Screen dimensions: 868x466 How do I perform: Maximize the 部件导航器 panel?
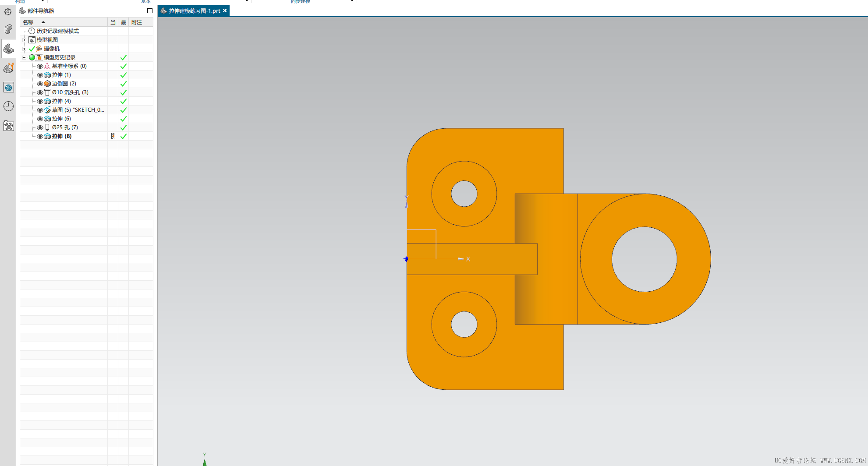point(150,11)
